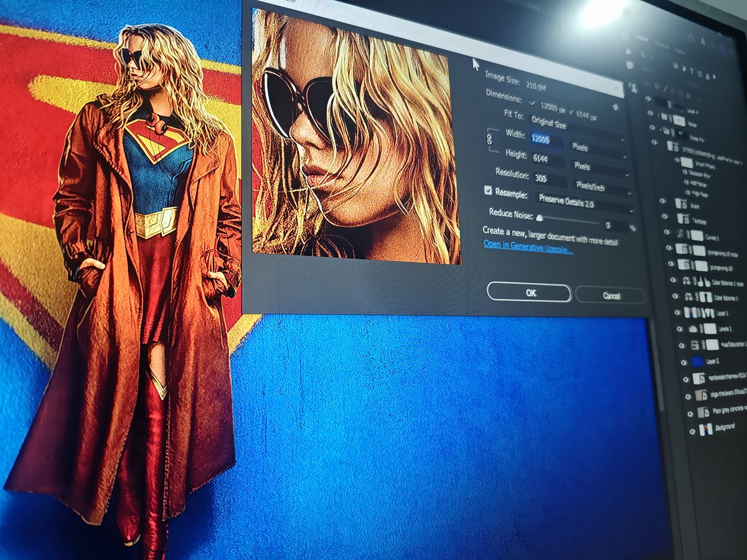Select the blue Layer 2 thumbnail
The height and width of the screenshot is (560, 747).
point(697,362)
